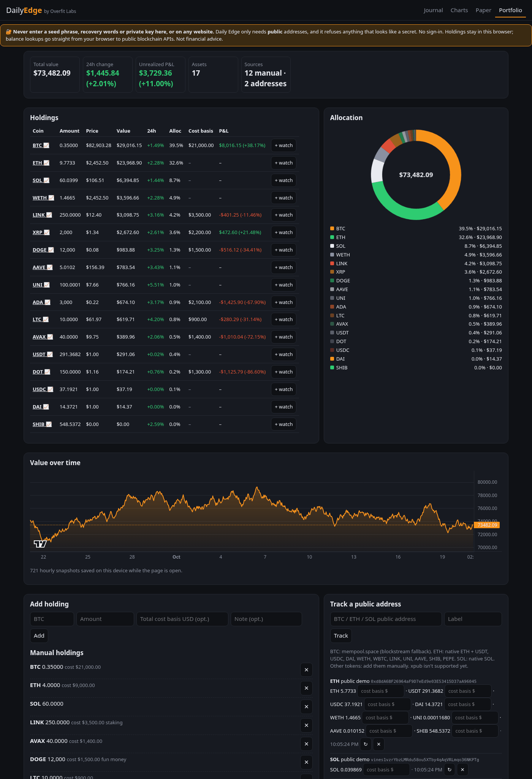Open the AAVE coin chart link
The height and width of the screenshot is (779, 532).
(x=43, y=268)
